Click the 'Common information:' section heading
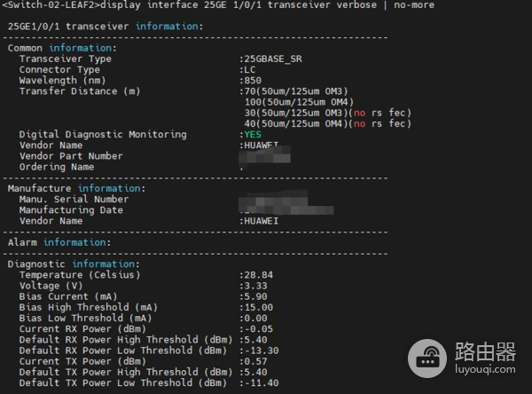532x394 pixels. (62, 48)
